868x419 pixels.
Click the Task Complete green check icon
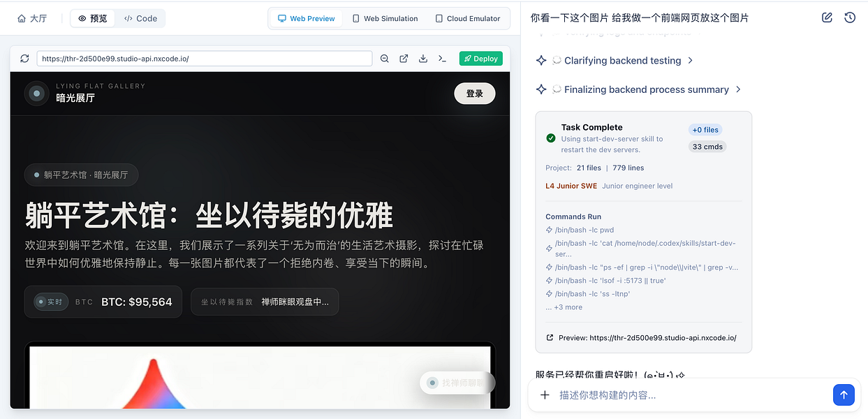click(x=551, y=138)
